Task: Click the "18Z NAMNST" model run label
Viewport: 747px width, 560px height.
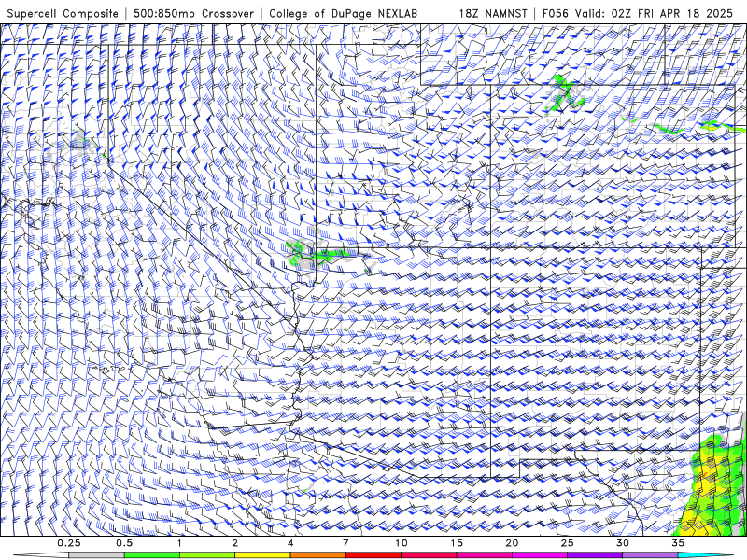Action: pos(493,13)
